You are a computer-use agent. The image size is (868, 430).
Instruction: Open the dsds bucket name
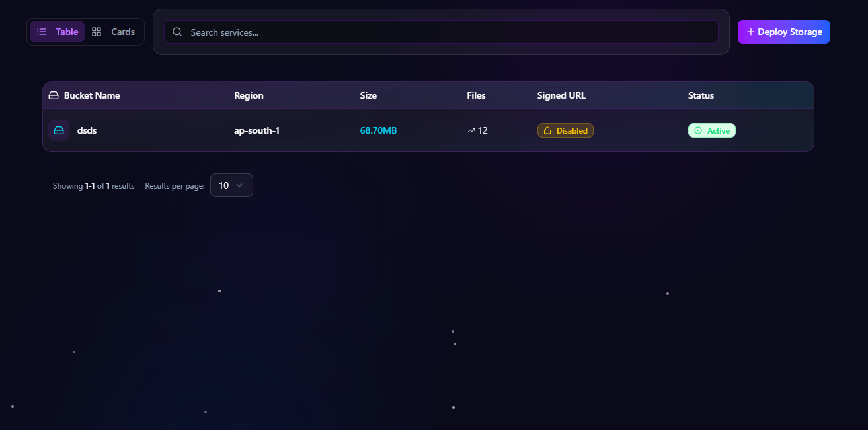[87, 130]
